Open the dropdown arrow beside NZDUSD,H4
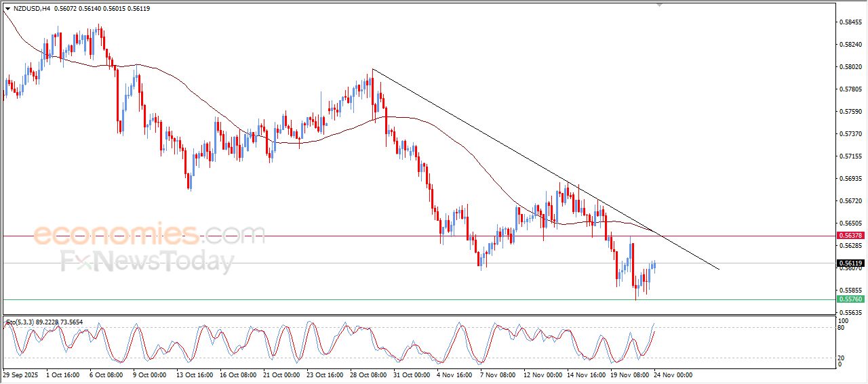This screenshot has width=868, height=384. click(x=7, y=9)
